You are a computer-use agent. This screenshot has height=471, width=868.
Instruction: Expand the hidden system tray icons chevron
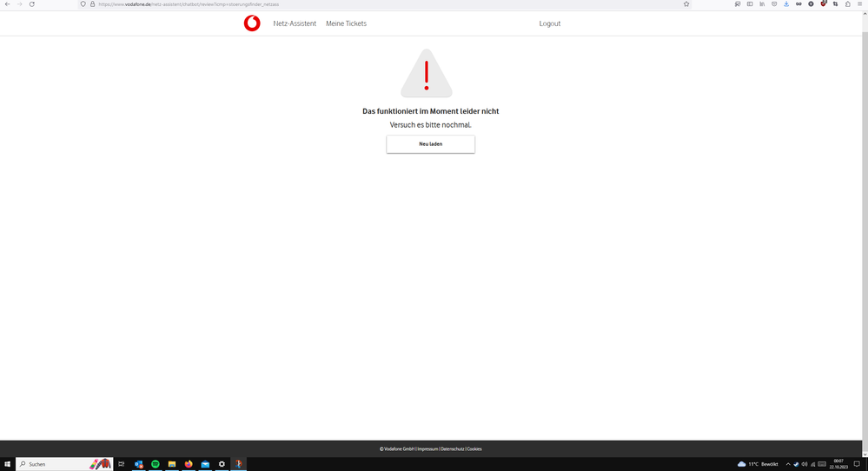click(788, 464)
